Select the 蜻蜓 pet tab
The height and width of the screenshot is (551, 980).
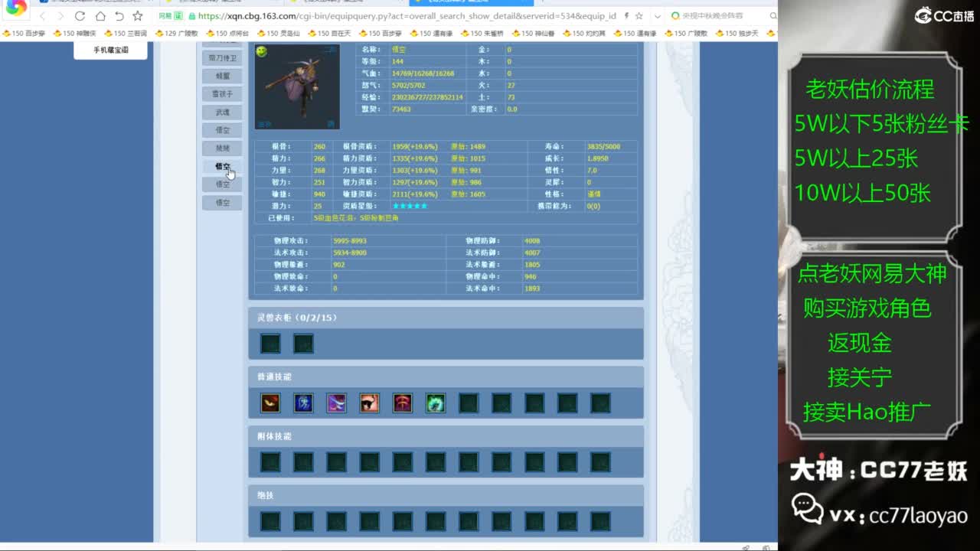click(x=222, y=76)
